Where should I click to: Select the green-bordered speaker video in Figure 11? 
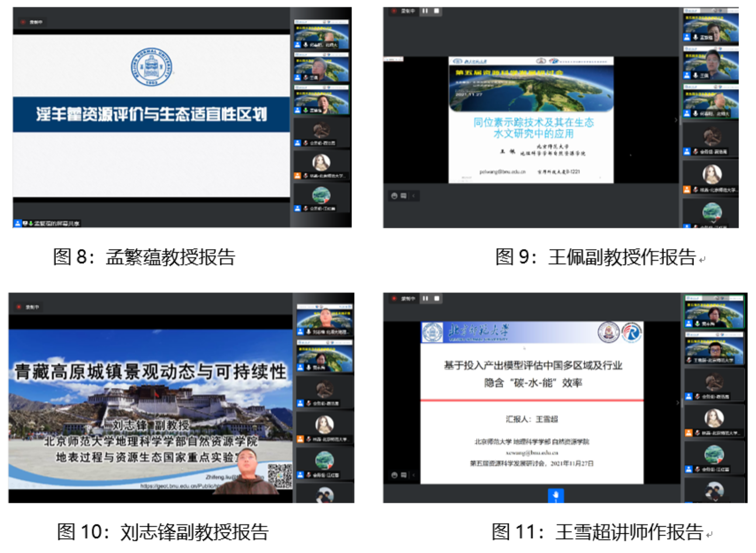pos(714,311)
